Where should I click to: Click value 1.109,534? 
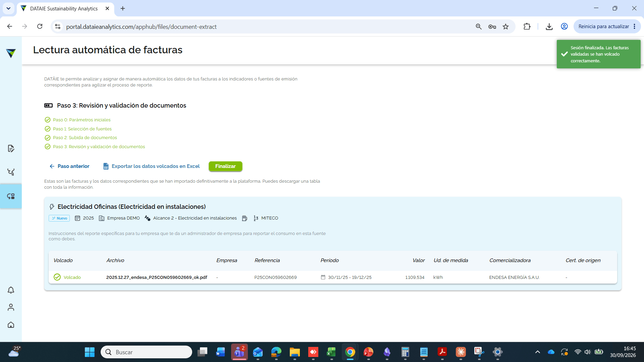pos(415,277)
